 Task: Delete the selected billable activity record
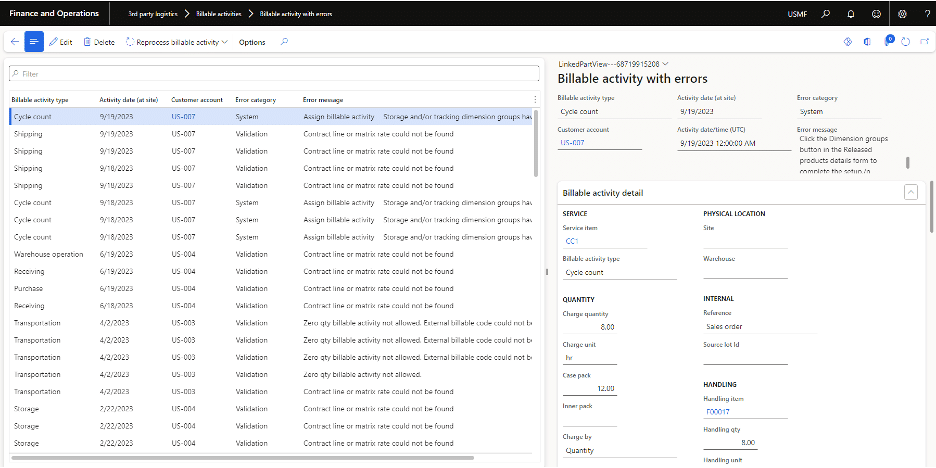coord(99,42)
